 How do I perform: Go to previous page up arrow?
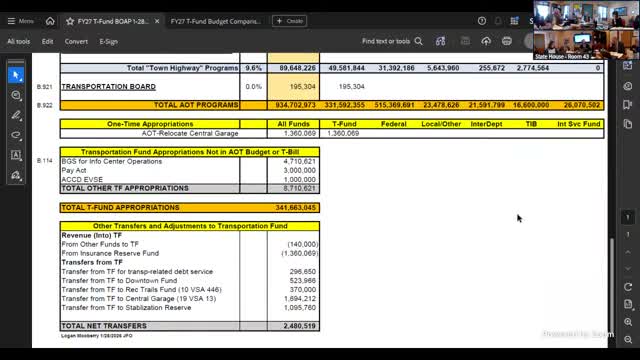628,252
